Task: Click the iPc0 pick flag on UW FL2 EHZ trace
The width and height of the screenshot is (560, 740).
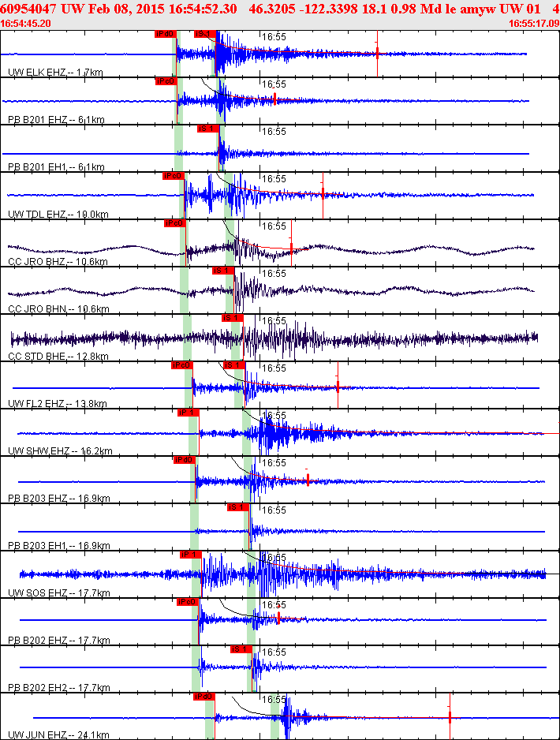Action: tap(182, 364)
